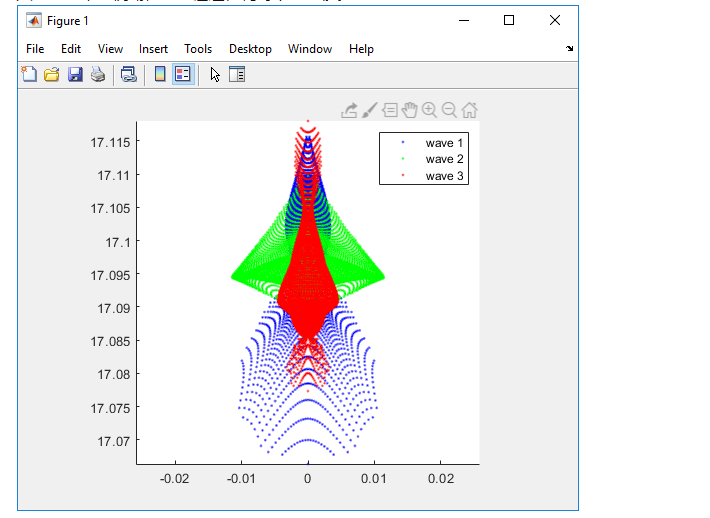Toggle the Insert Colorbar toolbar button
Screen dimensions: 710x518
coord(160,74)
